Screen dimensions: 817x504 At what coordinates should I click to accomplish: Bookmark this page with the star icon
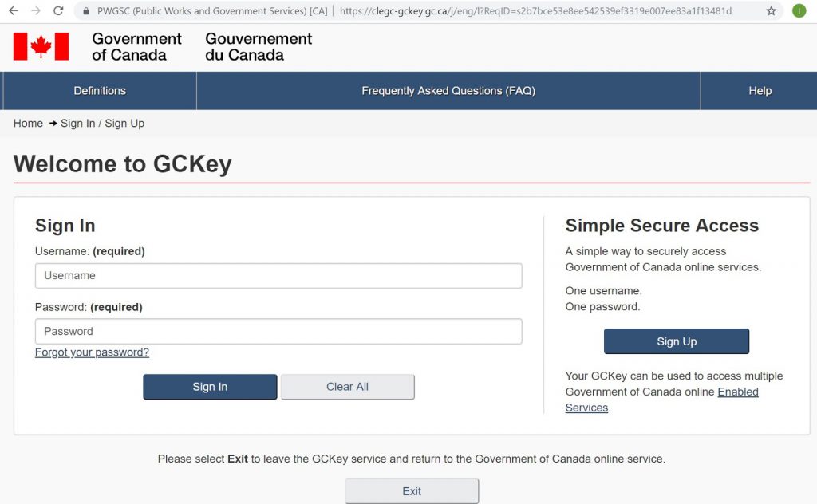772,11
